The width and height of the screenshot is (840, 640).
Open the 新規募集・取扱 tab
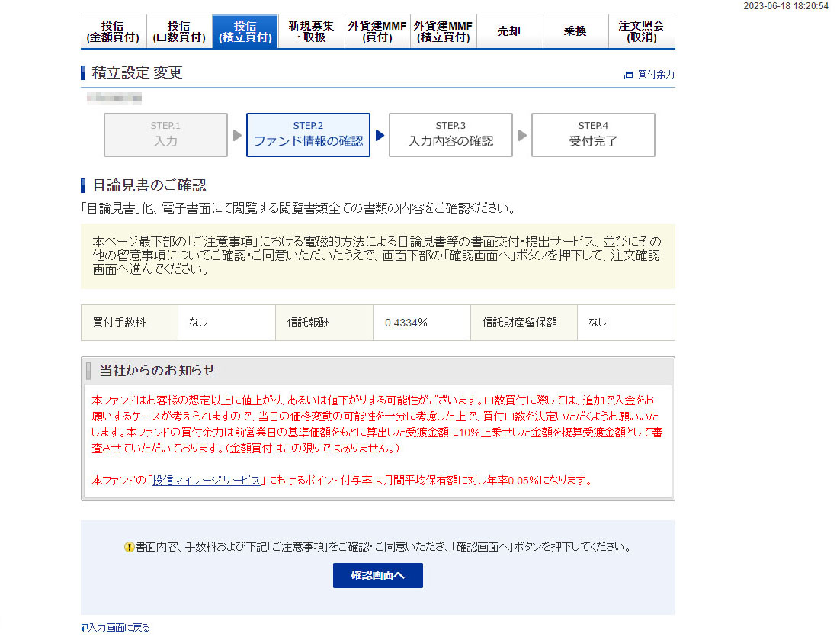[x=311, y=31]
